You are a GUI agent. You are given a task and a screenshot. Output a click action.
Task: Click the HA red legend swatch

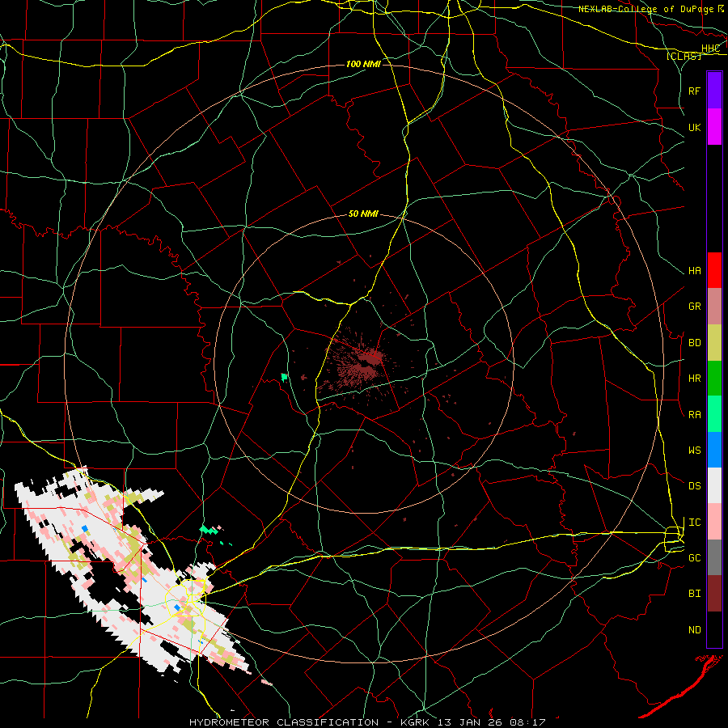click(714, 270)
